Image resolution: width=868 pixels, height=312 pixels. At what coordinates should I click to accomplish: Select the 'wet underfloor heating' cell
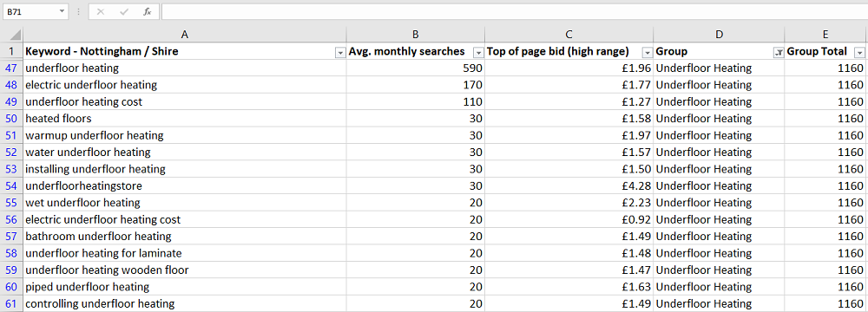tap(185, 203)
